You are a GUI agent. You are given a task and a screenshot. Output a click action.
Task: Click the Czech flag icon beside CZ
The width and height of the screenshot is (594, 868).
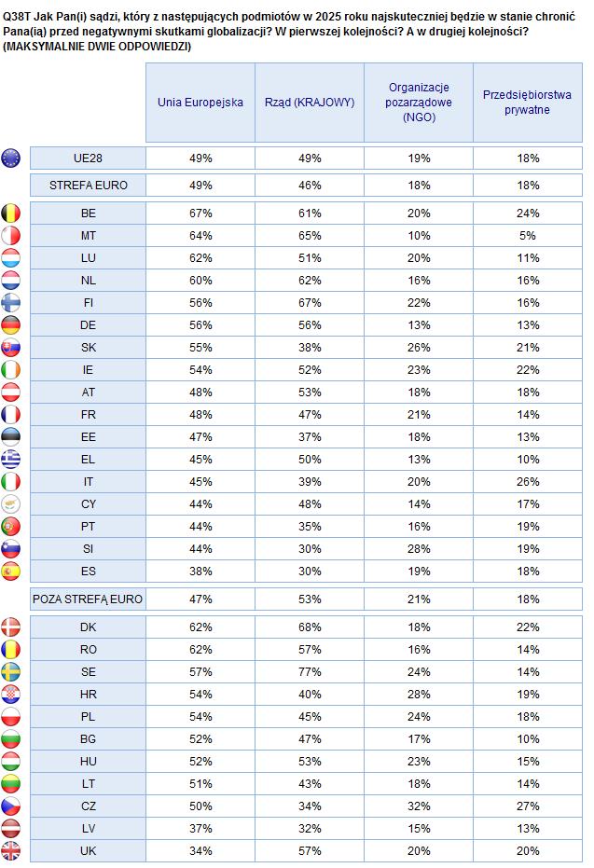(x=10, y=806)
